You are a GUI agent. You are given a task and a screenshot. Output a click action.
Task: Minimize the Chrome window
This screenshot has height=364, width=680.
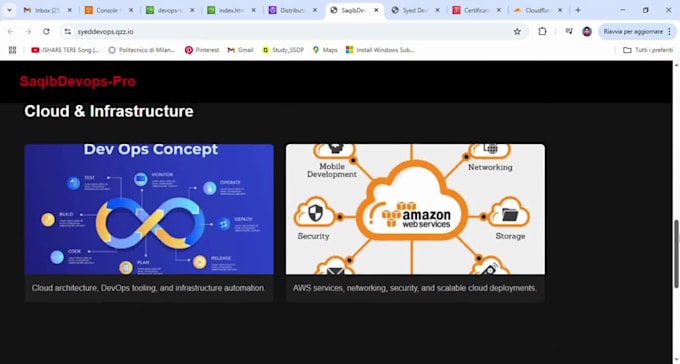pos(623,10)
